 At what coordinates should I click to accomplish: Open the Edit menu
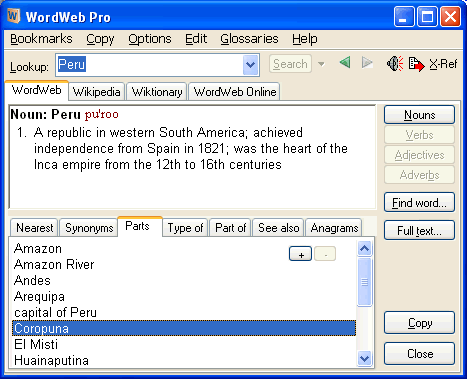pos(196,39)
